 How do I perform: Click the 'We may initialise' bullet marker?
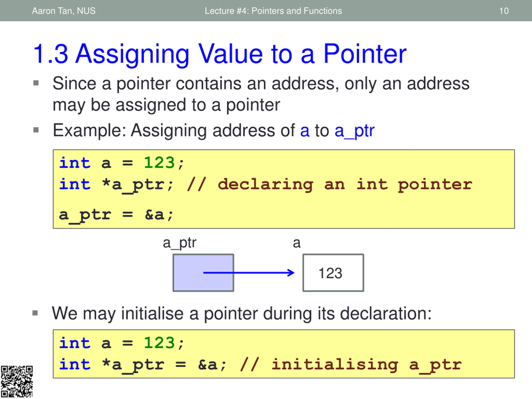click(35, 313)
